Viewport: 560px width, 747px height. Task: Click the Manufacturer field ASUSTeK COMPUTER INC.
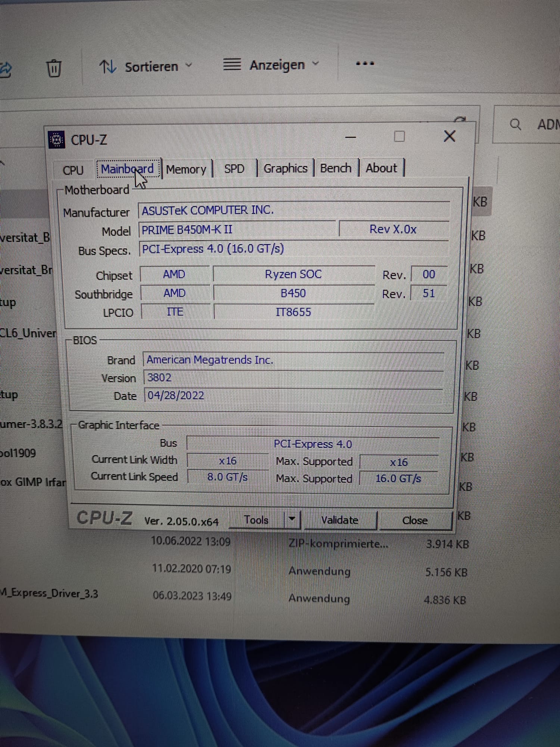[293, 210]
